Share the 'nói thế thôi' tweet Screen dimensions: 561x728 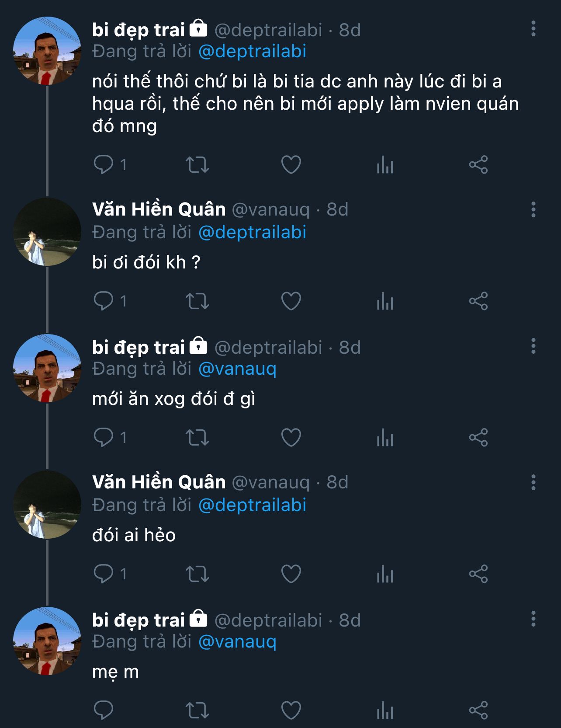point(478,165)
